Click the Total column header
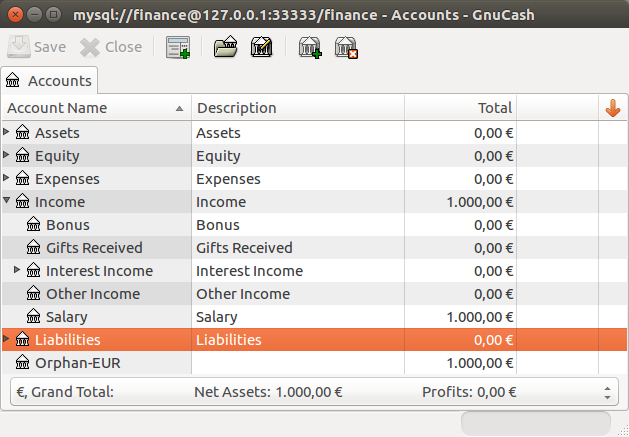 (460, 108)
